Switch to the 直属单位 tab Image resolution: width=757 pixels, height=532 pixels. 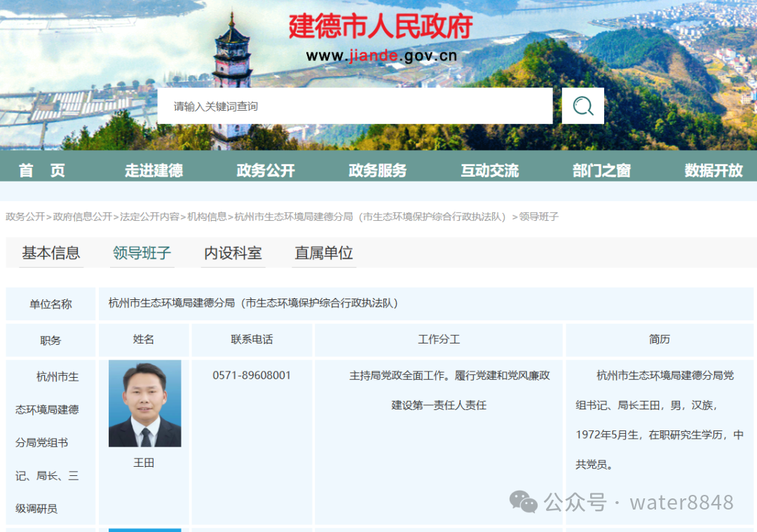[323, 254]
